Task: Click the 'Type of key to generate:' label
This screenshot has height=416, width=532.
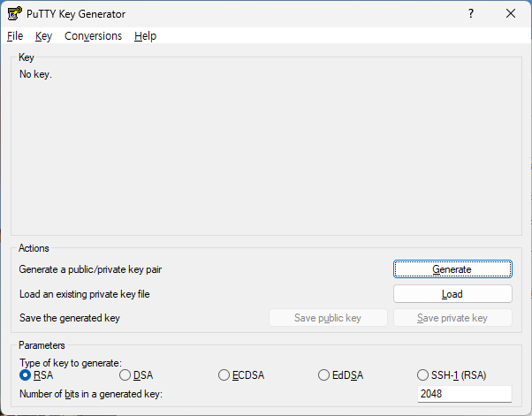Action: pos(71,363)
